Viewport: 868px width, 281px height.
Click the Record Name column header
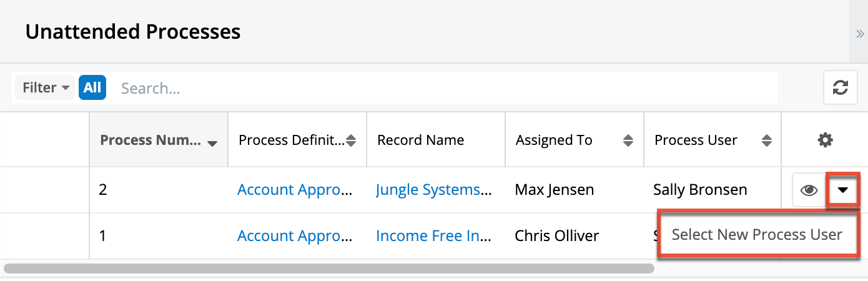(421, 140)
